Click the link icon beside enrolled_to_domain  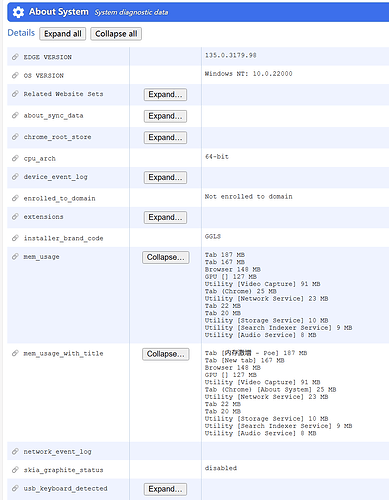pyautogui.click(x=15, y=198)
